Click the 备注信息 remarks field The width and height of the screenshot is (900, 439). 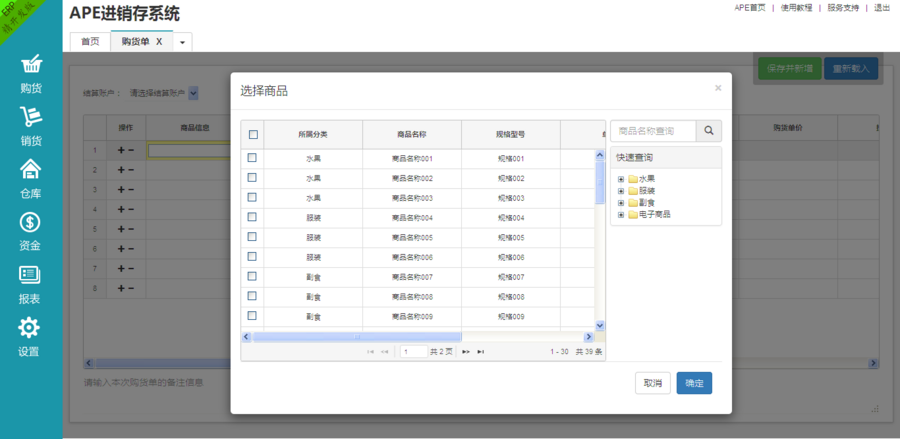coord(143,382)
